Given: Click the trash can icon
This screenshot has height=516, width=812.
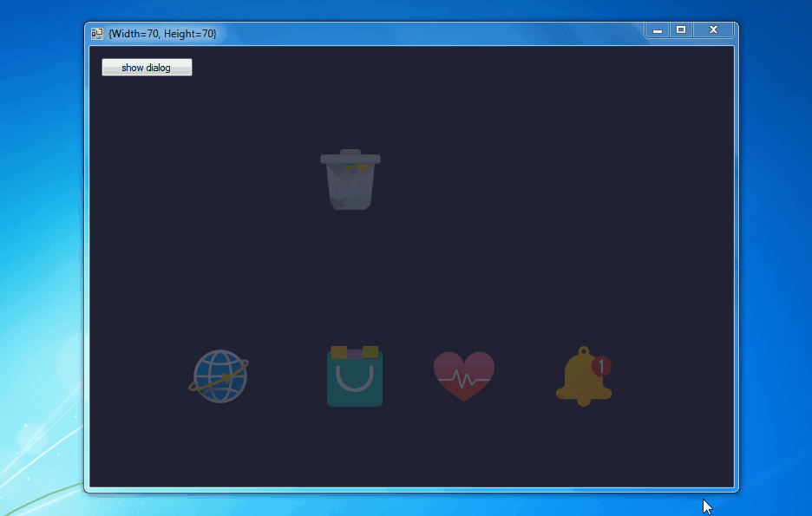Looking at the screenshot, I should coord(350,180).
